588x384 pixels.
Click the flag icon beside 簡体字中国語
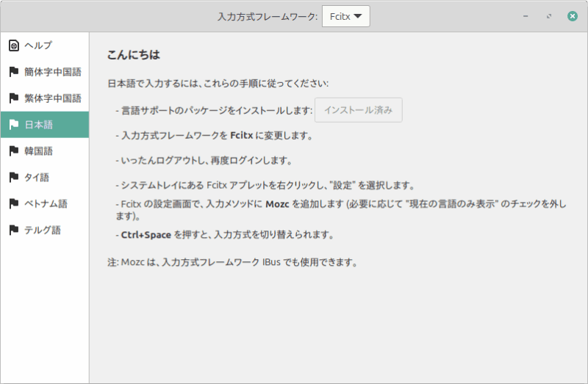13,72
